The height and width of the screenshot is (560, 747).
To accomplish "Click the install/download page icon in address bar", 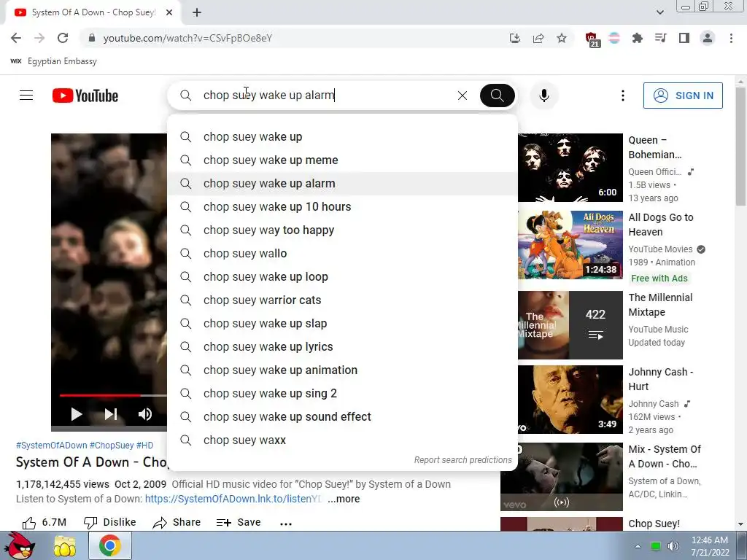I will 514,38.
